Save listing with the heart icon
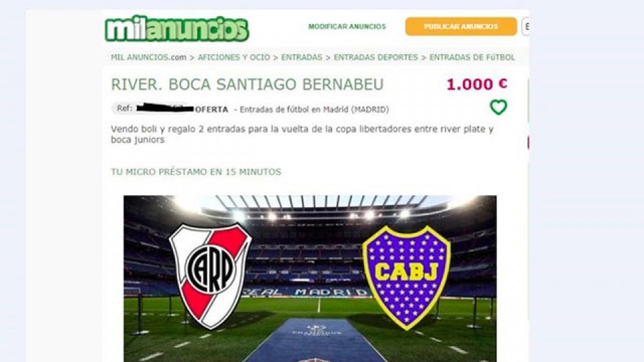The height and width of the screenshot is (362, 644). click(x=498, y=107)
